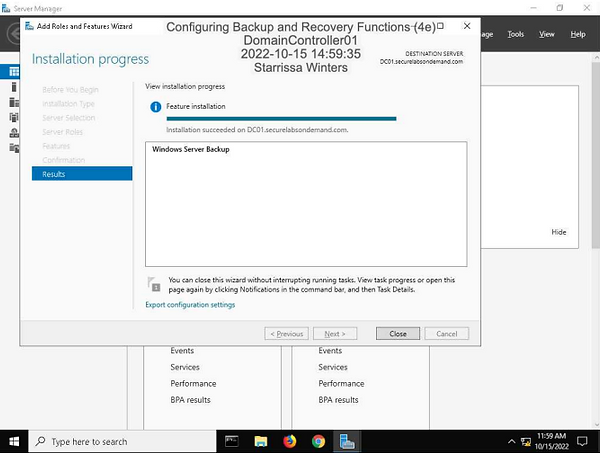Select the Server Selection step
Image resolution: width=600 pixels, height=454 pixels.
[68, 118]
